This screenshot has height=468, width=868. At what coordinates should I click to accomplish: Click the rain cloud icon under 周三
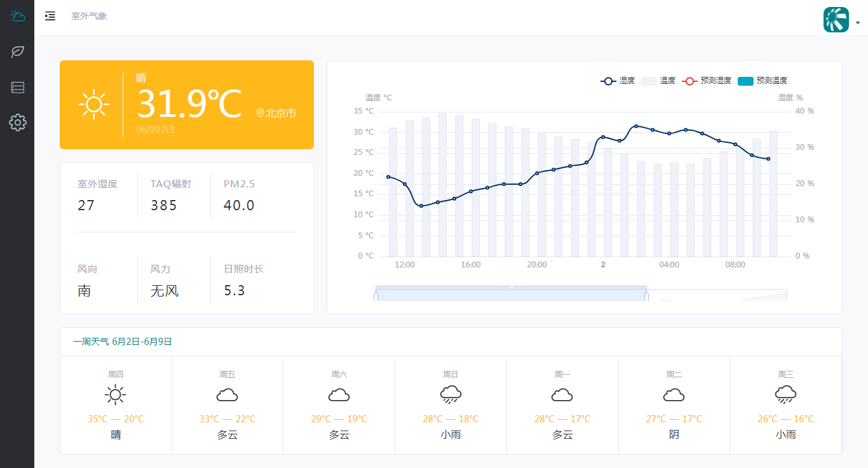pyautogui.click(x=785, y=394)
